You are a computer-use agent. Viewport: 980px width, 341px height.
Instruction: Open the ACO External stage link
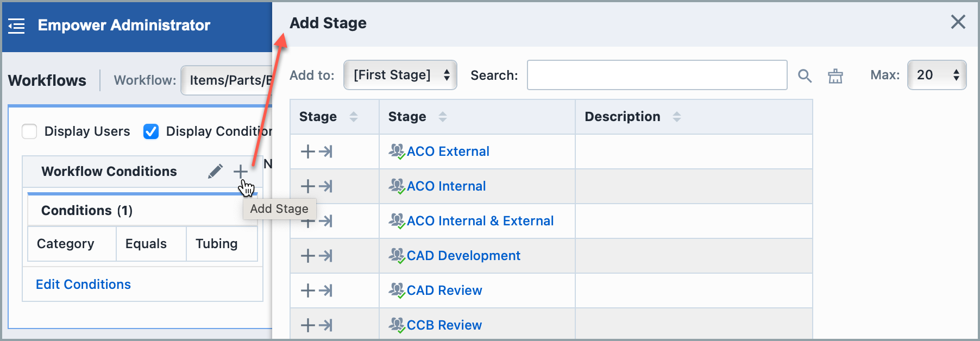(x=448, y=151)
